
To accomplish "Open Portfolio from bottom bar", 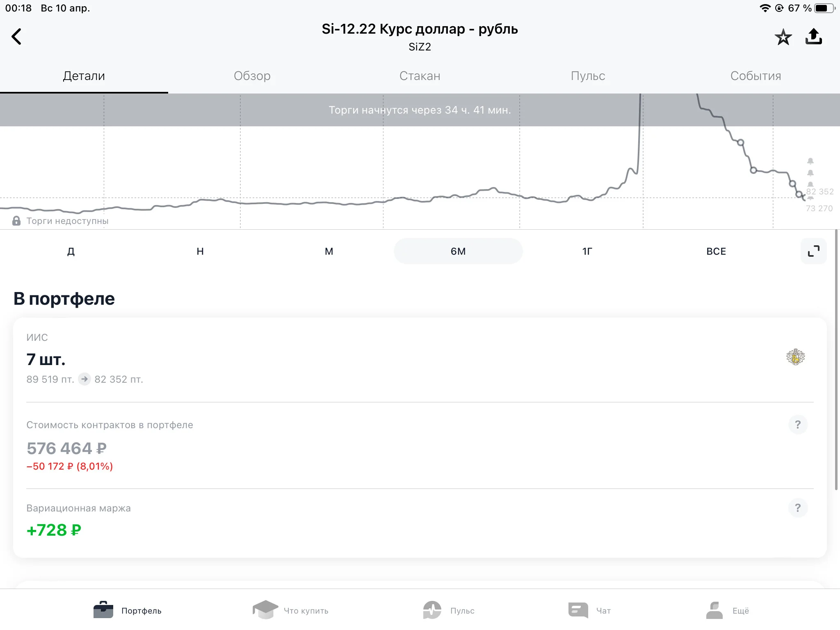I will 128,610.
